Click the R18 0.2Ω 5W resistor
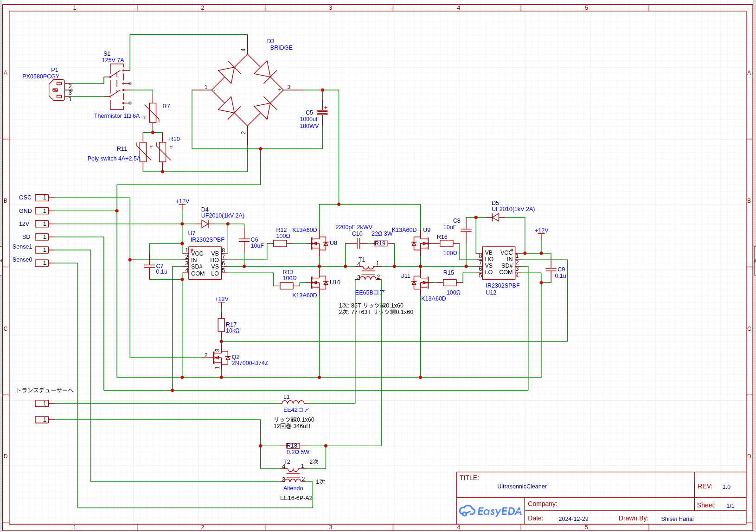 pos(293,446)
